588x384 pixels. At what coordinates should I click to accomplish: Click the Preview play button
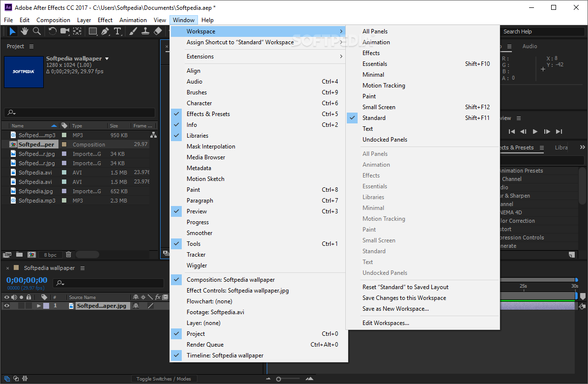[535, 131]
